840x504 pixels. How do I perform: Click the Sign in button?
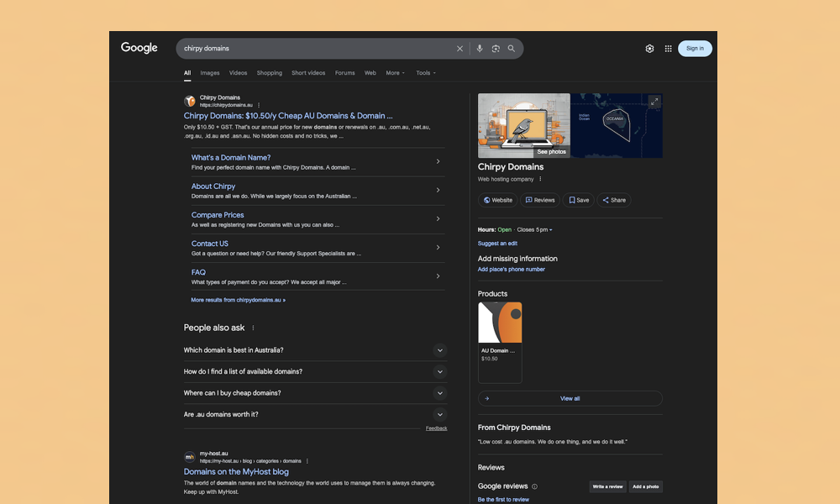(x=695, y=49)
